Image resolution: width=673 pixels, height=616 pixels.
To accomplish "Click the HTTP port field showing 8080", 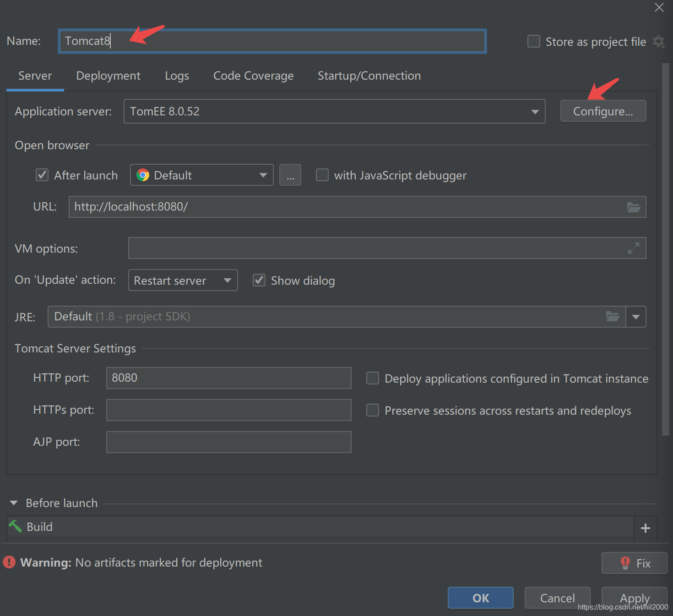I will click(x=229, y=378).
